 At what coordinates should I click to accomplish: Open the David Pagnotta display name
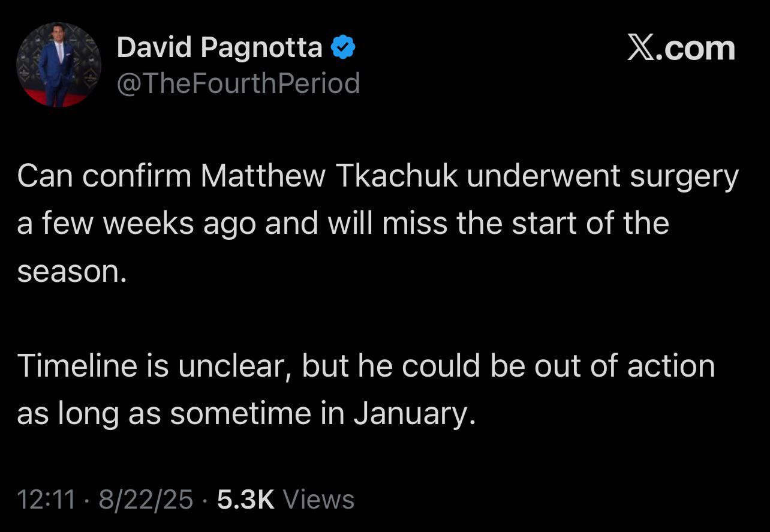(x=219, y=47)
